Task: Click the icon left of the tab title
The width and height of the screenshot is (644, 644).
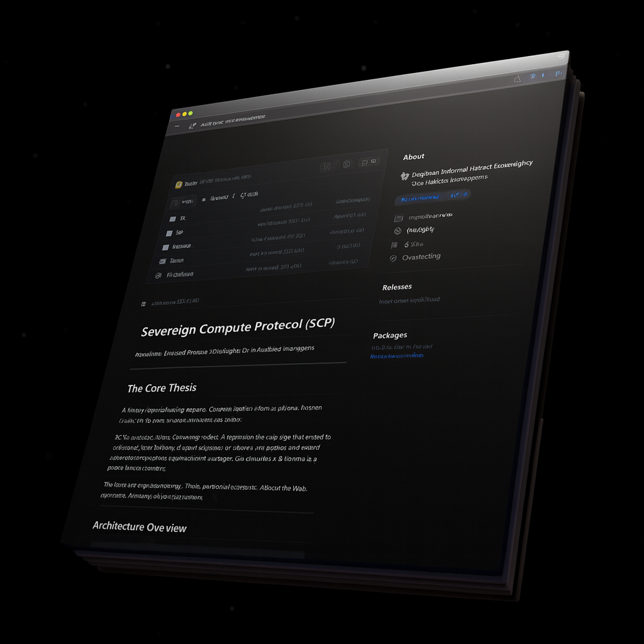Action: 192,126
